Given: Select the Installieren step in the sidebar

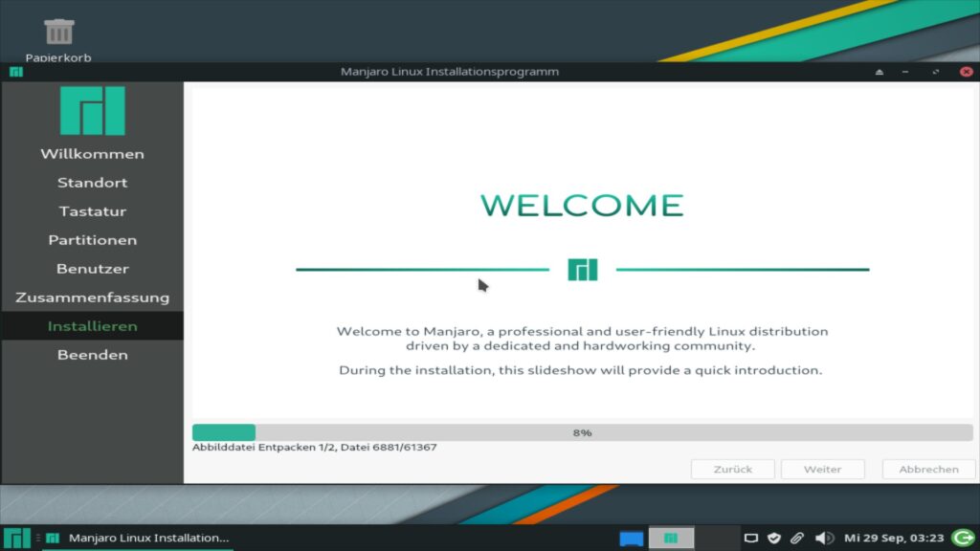Looking at the screenshot, I should click(x=93, y=326).
